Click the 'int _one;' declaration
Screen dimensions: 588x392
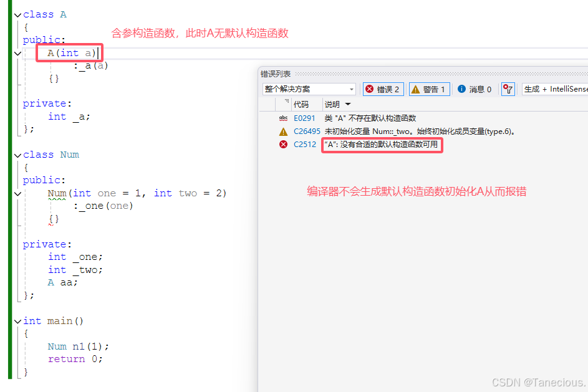tap(75, 257)
